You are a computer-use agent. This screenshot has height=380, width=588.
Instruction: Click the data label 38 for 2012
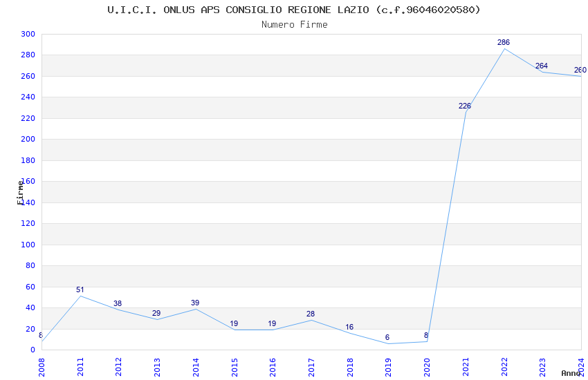[118, 303]
